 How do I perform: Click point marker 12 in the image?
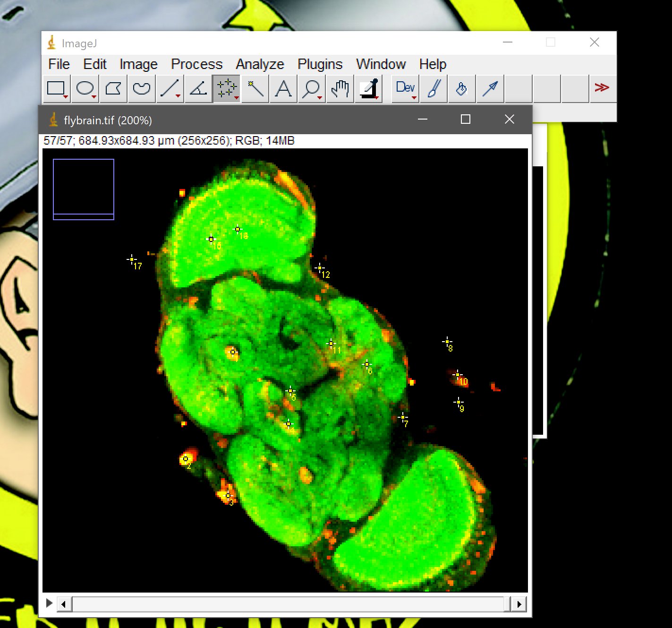(320, 268)
